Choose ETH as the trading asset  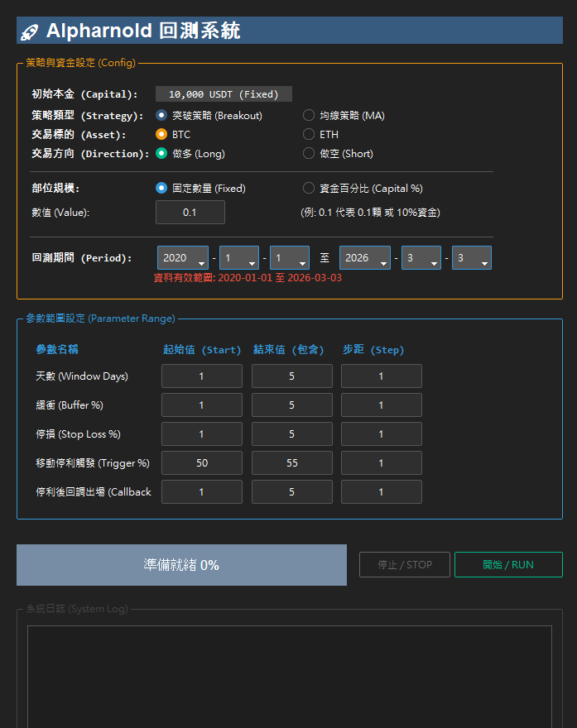pyautogui.click(x=309, y=134)
